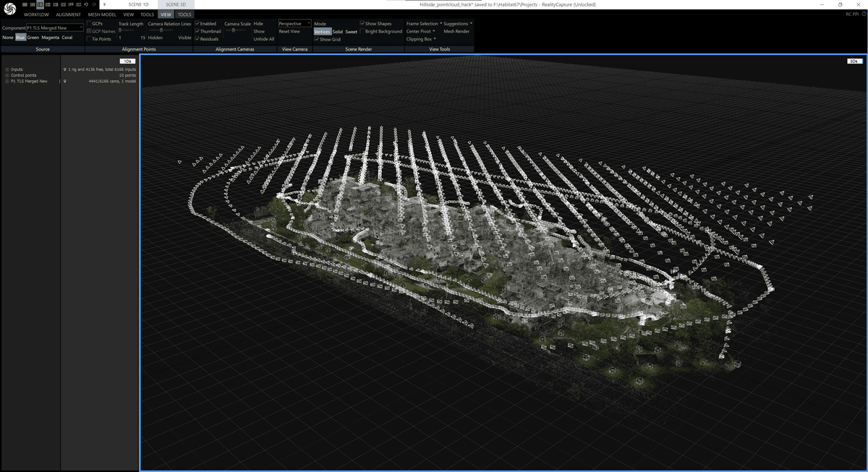Click the pin icon on P1 TLS Merged New row
Image resolution: width=868 pixels, height=472 pixels.
point(65,81)
